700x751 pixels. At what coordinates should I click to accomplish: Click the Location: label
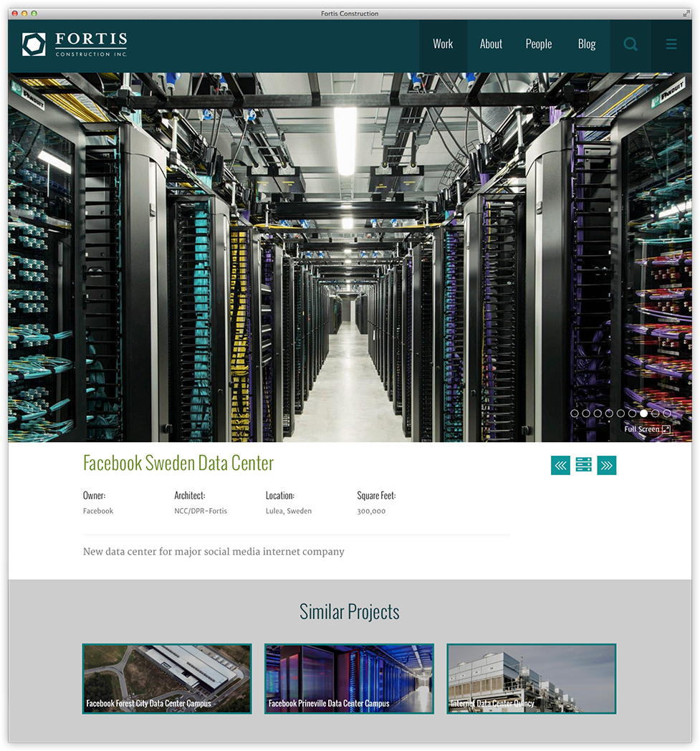[x=280, y=496]
